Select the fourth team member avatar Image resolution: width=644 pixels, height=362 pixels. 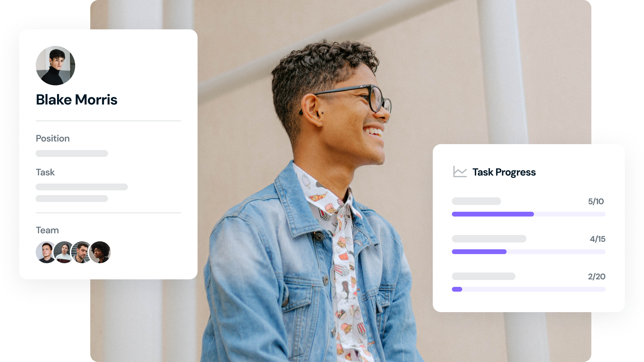tap(100, 252)
